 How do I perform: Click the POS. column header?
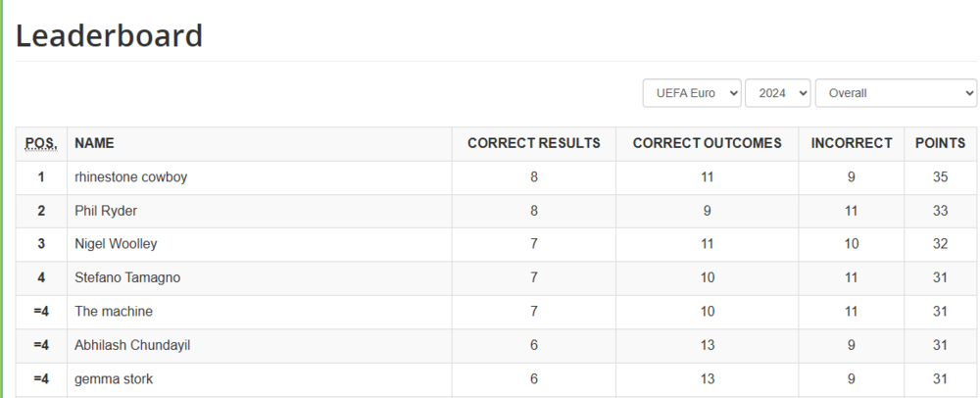[41, 143]
